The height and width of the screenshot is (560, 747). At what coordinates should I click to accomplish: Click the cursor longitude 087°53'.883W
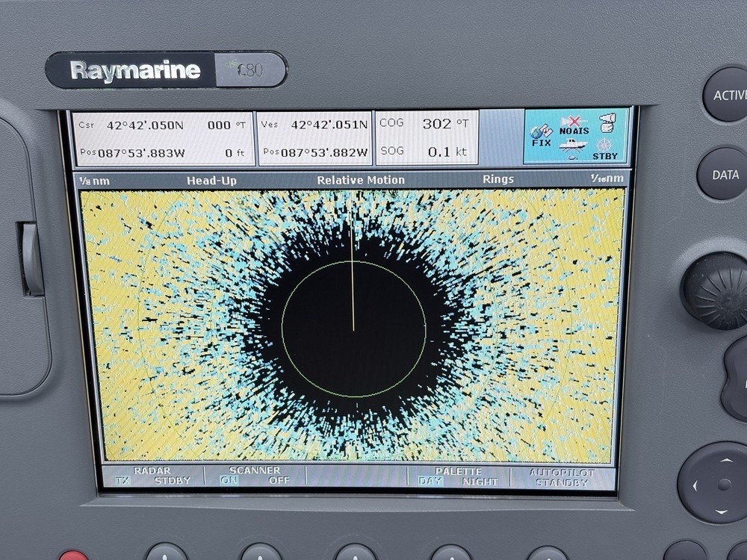pos(141,153)
